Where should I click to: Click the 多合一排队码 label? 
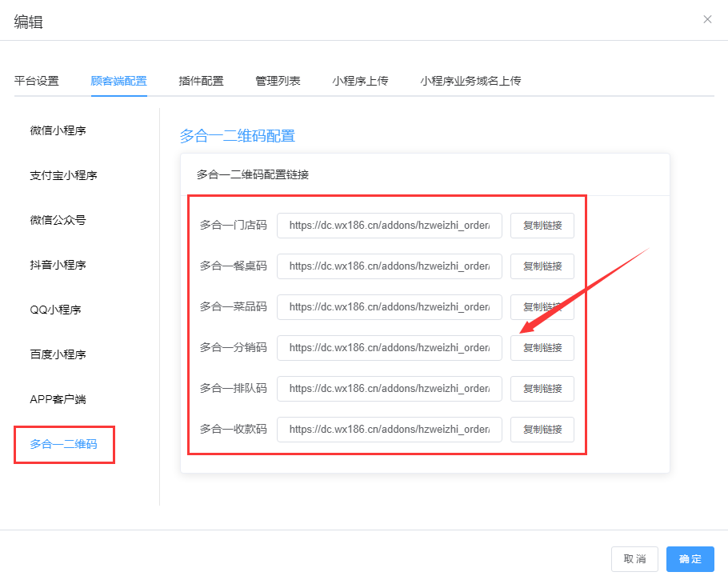pyautogui.click(x=234, y=389)
